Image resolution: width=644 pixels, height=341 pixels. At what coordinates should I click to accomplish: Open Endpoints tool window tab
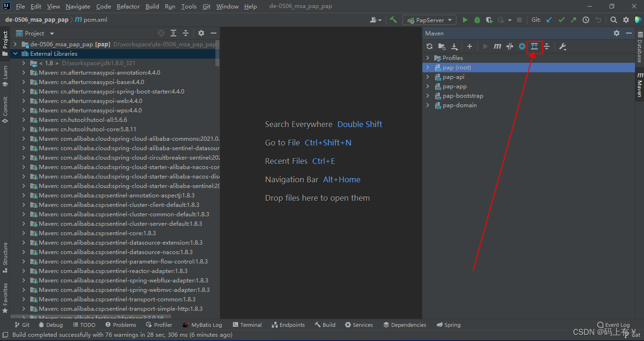tap(288, 325)
